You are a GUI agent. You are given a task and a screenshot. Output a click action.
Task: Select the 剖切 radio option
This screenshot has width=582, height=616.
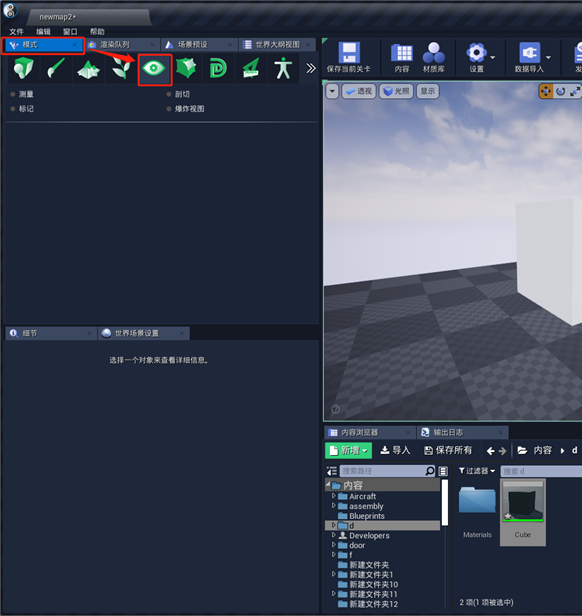(178, 94)
